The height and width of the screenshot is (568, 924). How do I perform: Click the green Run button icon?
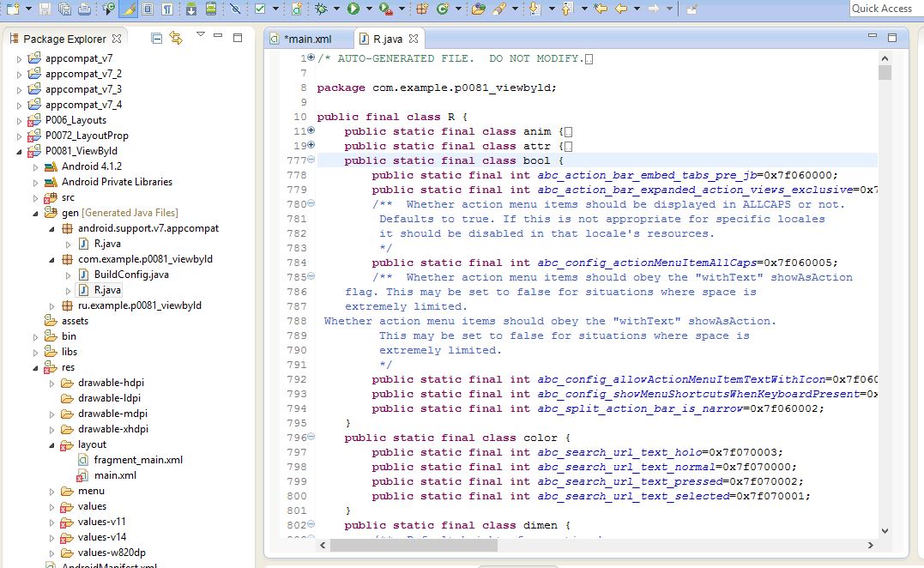click(353, 9)
